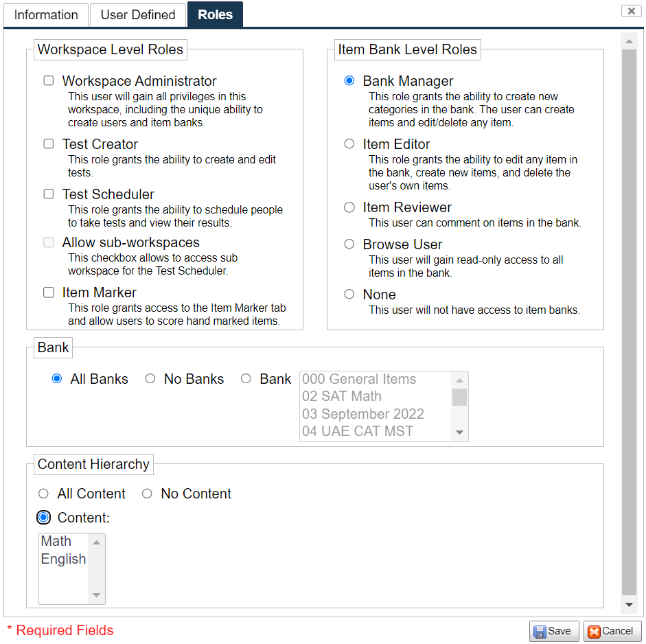
Task: Cancel the role changes
Action: [x=612, y=631]
